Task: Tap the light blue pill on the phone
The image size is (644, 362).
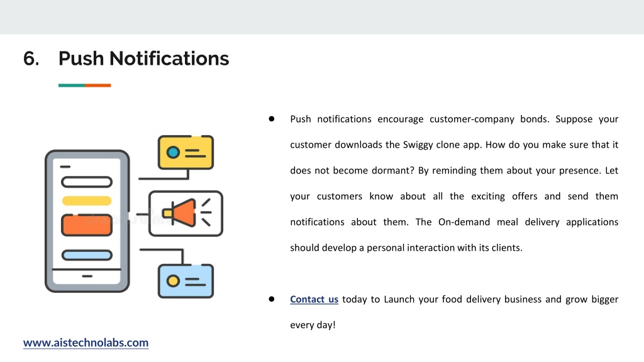Action: tap(87, 255)
